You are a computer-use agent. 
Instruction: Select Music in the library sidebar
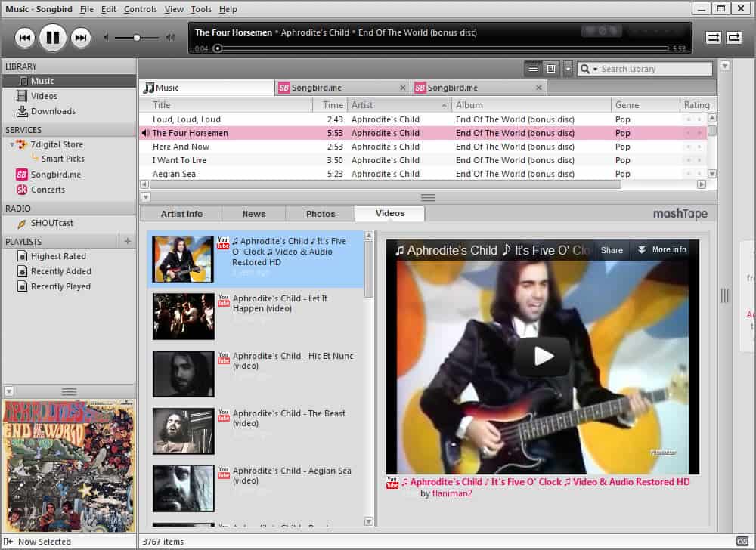click(69, 81)
